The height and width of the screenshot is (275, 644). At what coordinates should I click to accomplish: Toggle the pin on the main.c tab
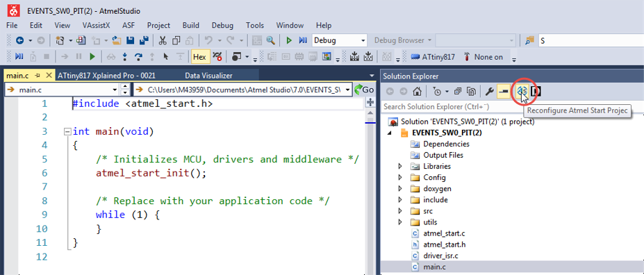click(38, 76)
